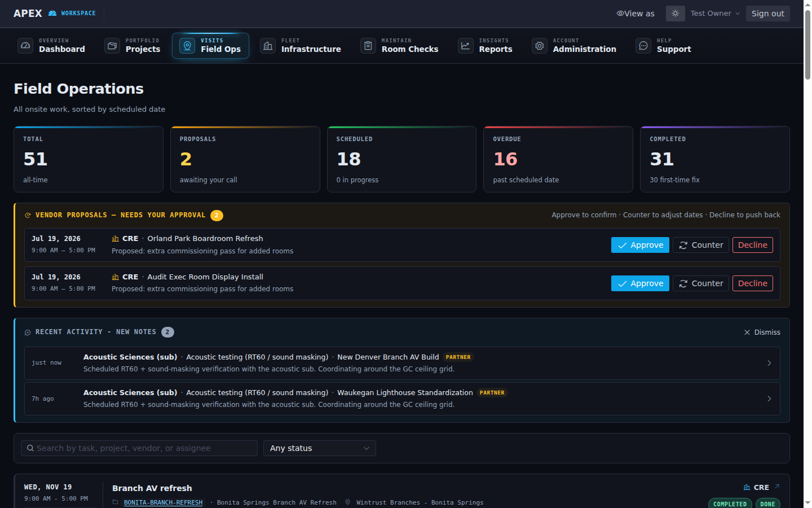Click the Dashboard gauge icon
Image resolution: width=812 pixels, height=508 pixels.
click(x=25, y=46)
